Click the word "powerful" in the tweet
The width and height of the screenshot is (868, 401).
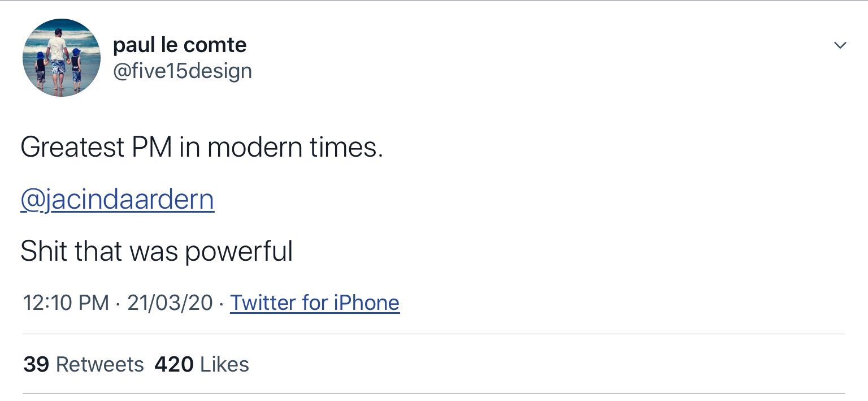click(x=239, y=252)
